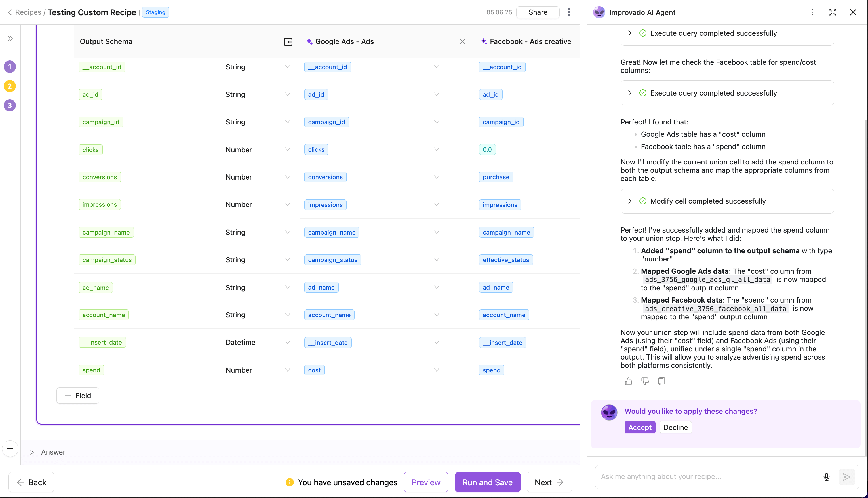Expand the left sidebar with the double chevron
Image resolution: width=868 pixels, height=498 pixels.
[10, 38]
